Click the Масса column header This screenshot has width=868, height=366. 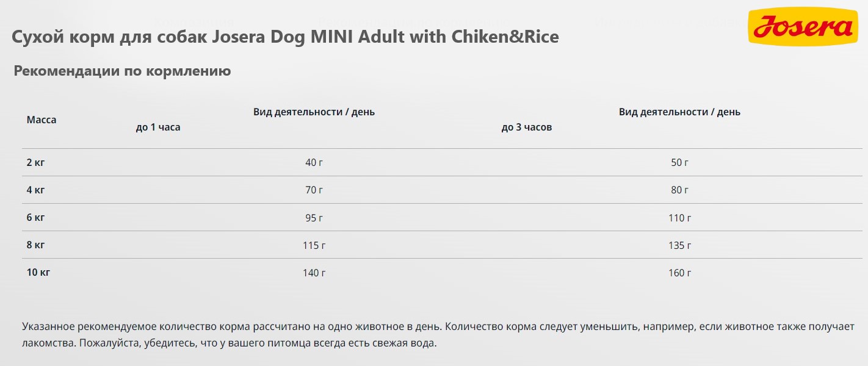click(x=42, y=120)
